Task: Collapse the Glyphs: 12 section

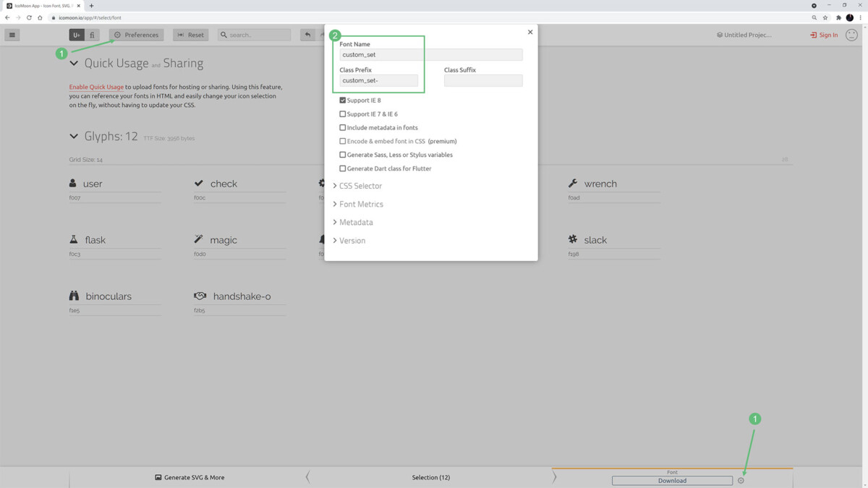Action: [x=73, y=136]
